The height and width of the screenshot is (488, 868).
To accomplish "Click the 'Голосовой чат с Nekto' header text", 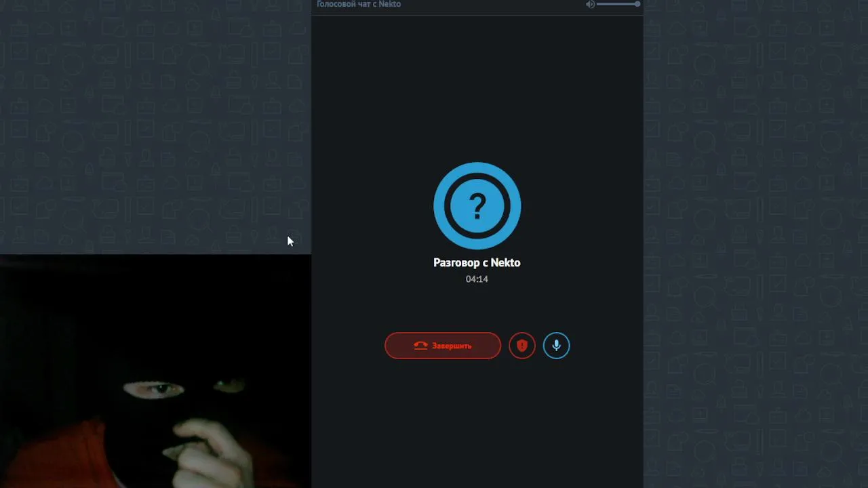I will point(359,4).
